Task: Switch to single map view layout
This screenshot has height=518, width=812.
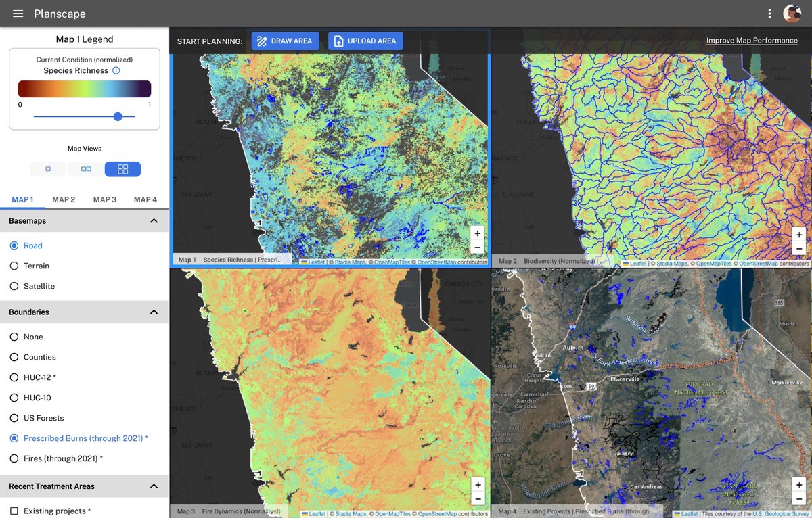Action: coord(47,169)
